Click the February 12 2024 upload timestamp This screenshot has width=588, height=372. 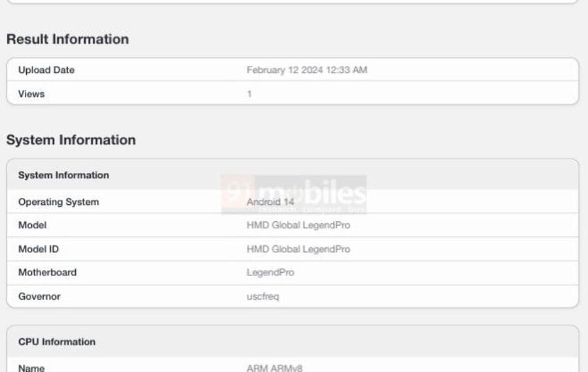[x=306, y=70]
